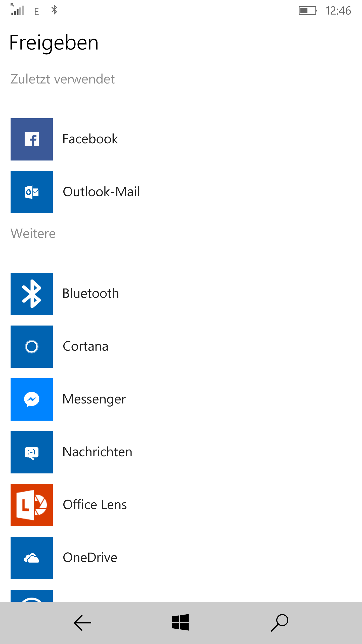This screenshot has height=644, width=362.
Task: Tap the signal strength status icon
Action: [17, 10]
